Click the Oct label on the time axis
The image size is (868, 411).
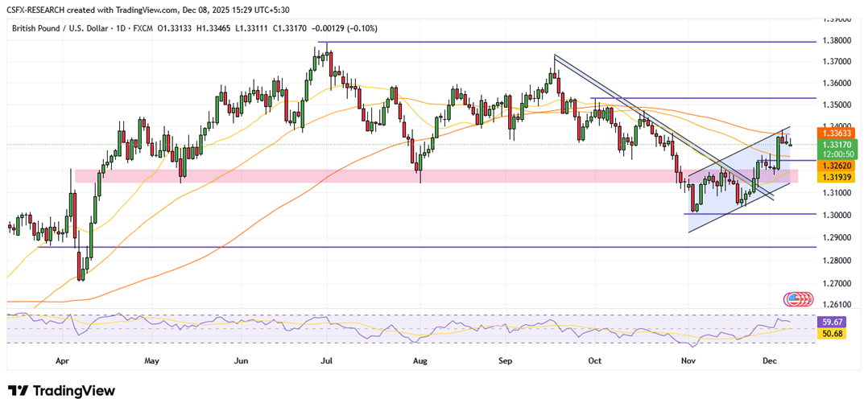pyautogui.click(x=594, y=361)
